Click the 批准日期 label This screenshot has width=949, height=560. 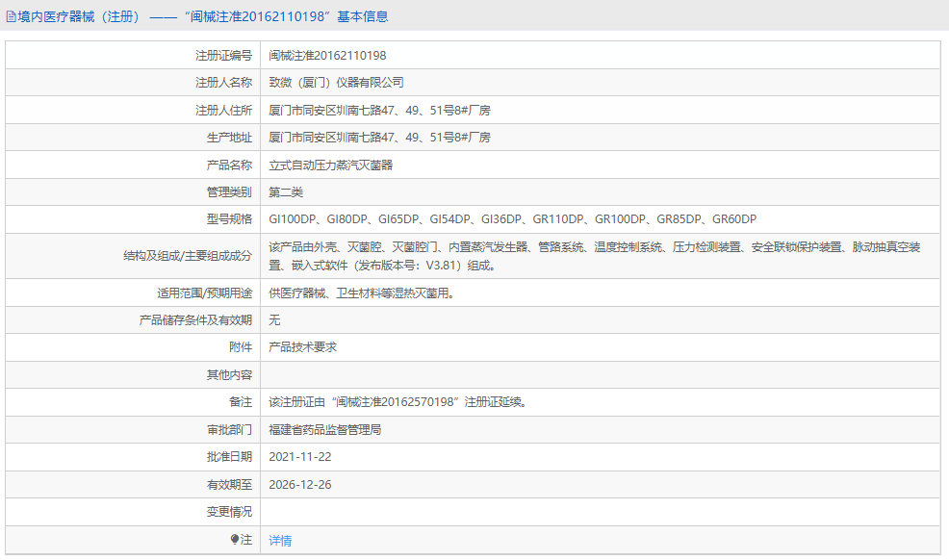click(x=229, y=457)
